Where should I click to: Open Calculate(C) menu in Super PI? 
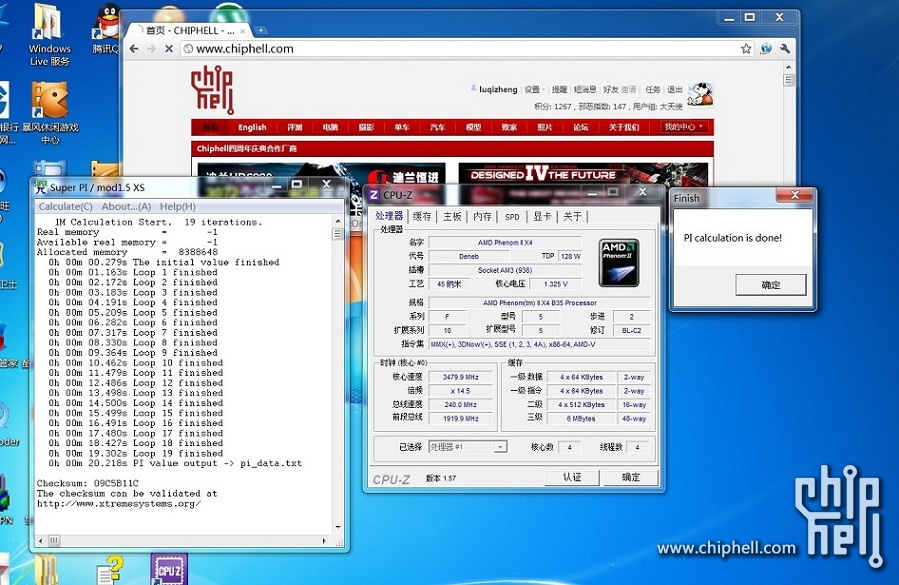(65, 206)
